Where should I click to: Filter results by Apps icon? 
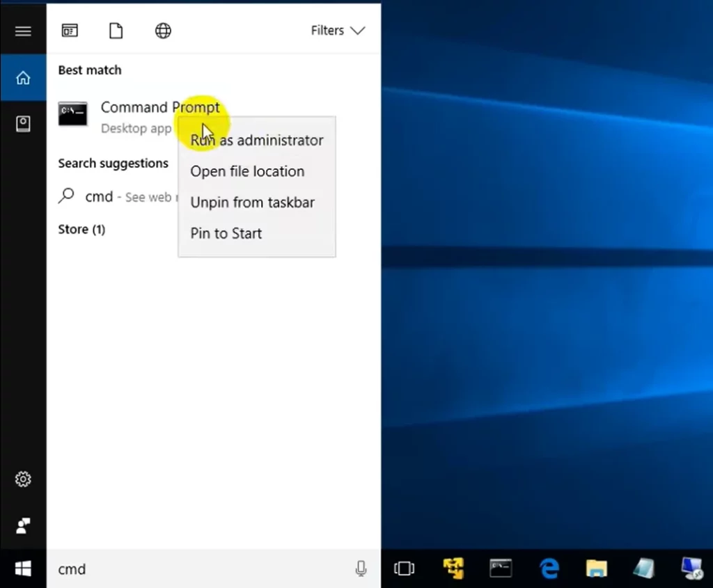tap(70, 31)
